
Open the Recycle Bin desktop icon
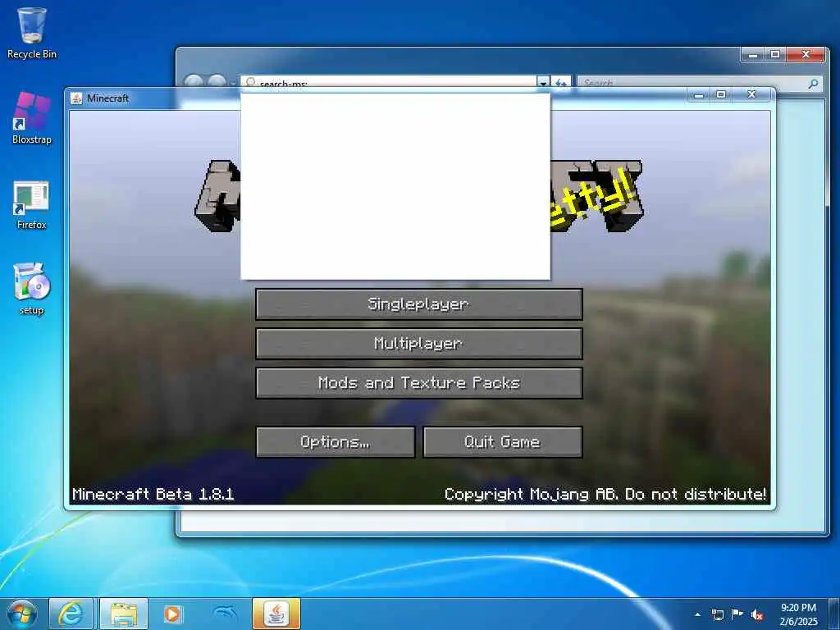coord(32,33)
